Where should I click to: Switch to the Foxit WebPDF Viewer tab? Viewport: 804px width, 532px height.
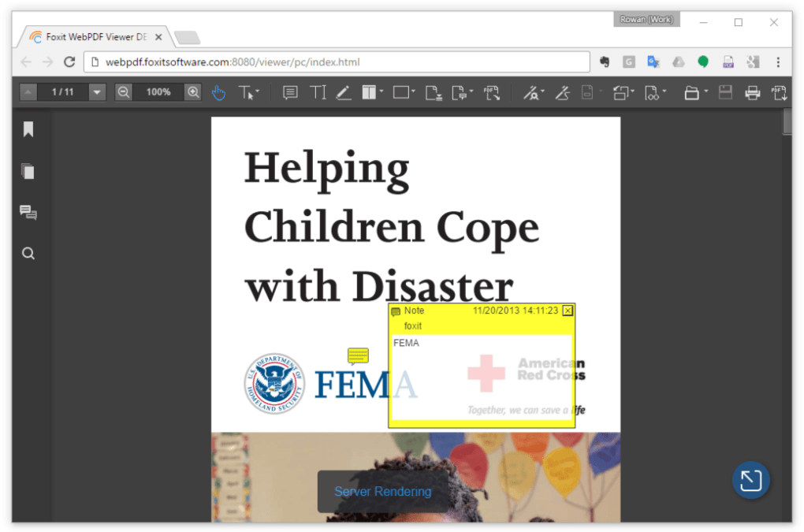(95, 37)
